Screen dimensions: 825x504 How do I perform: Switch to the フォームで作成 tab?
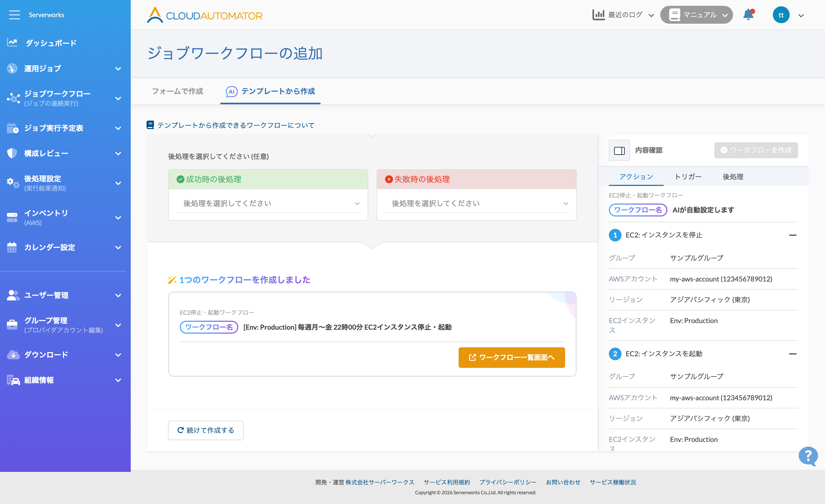tap(177, 91)
